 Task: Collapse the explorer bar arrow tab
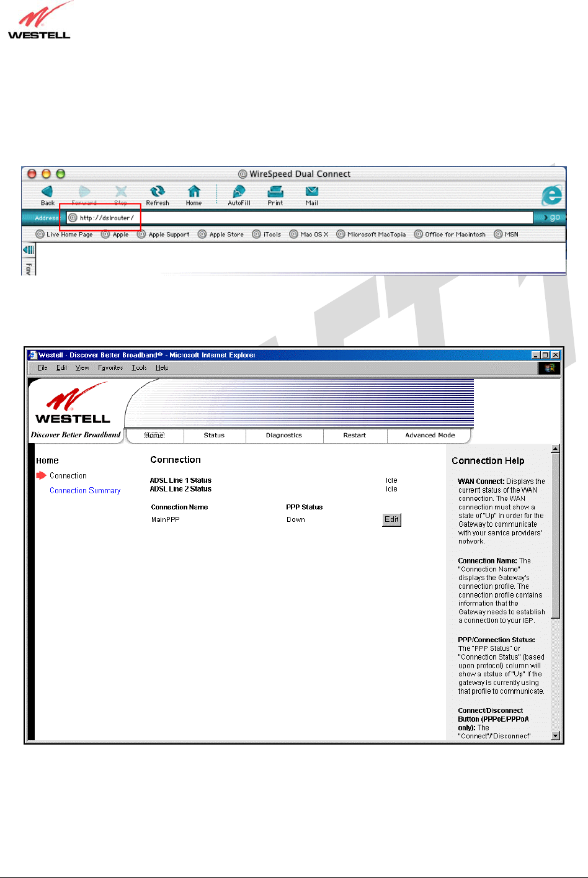tap(29, 249)
